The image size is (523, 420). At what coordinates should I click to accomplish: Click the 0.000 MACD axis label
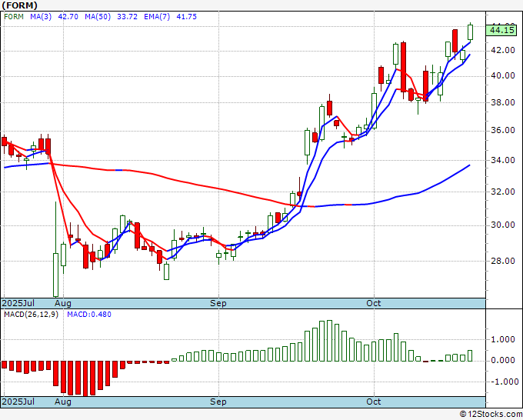pos(503,360)
